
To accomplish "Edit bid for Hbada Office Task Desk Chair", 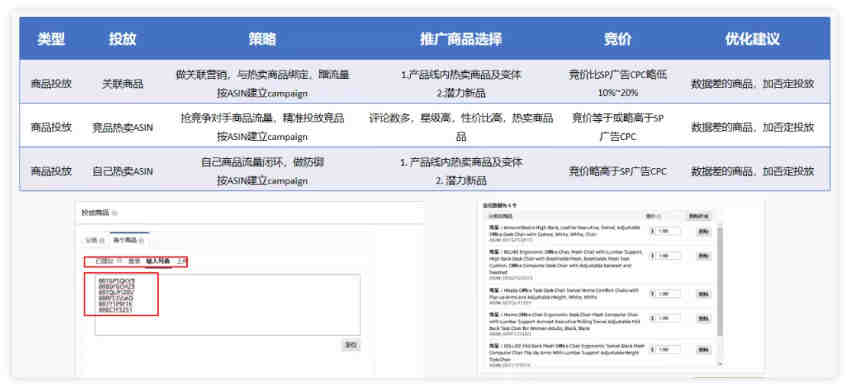I will pos(668,294).
